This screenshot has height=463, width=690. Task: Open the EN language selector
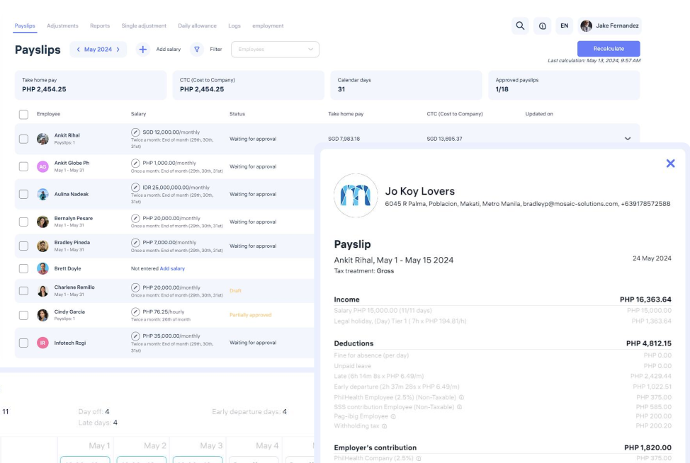click(x=564, y=26)
